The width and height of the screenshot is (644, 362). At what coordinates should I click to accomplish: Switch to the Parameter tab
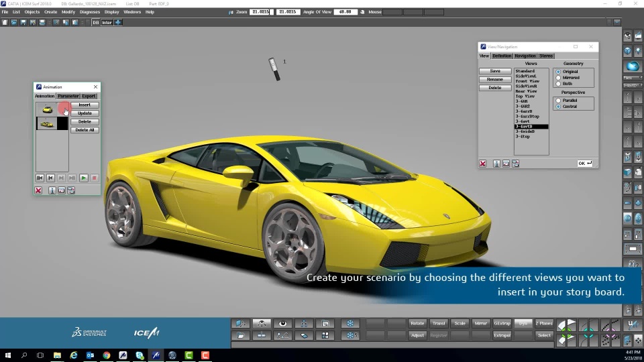pos(68,96)
